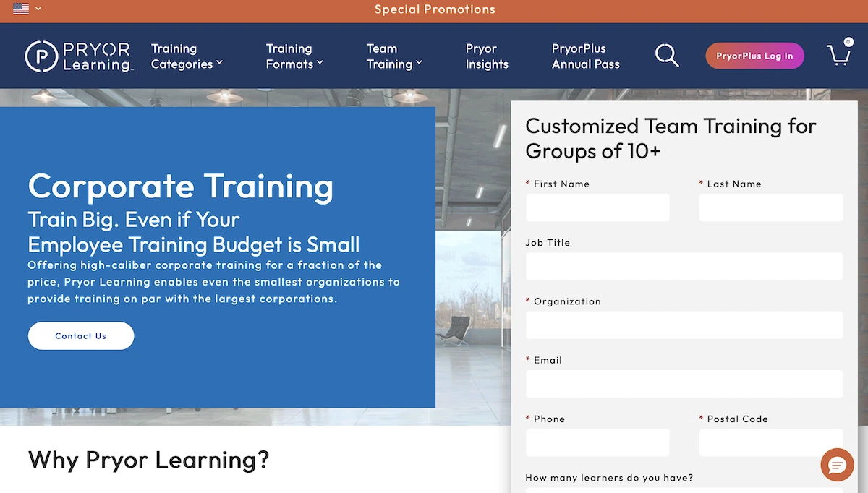The height and width of the screenshot is (493, 868).
Task: Open the search magnifier icon
Action: (666, 56)
